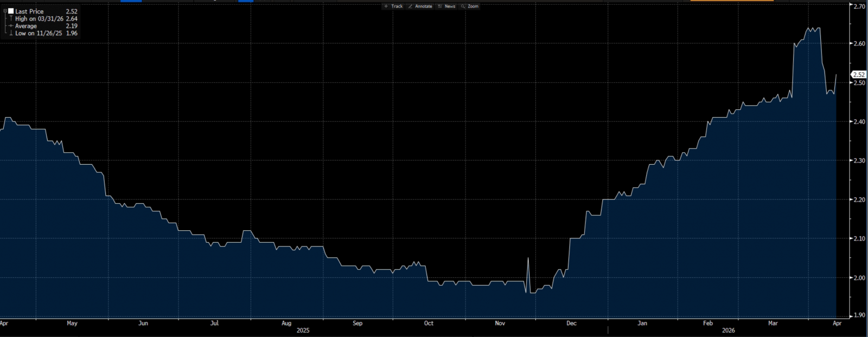Click the Average marker icon in legend
Screen dimensions: 868x337
(11, 26)
